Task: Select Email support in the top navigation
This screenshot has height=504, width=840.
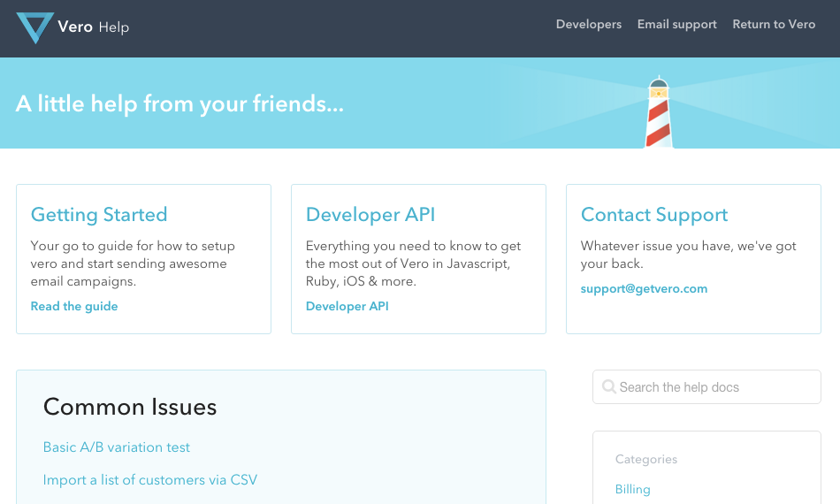Action: pyautogui.click(x=676, y=25)
